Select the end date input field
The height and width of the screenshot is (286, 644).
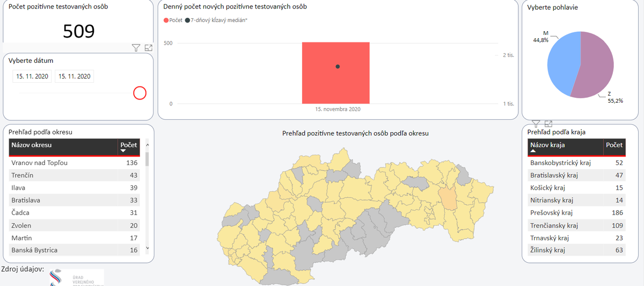tap(75, 76)
